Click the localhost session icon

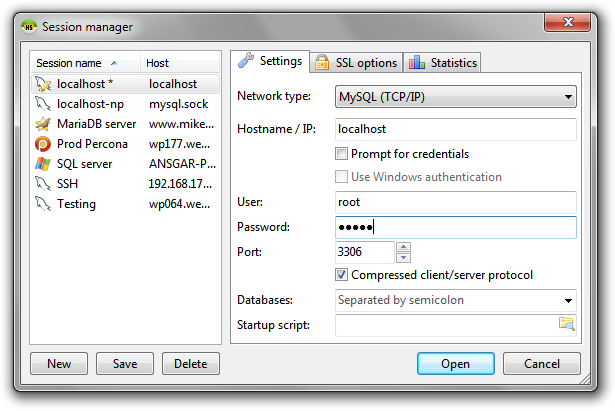42,84
